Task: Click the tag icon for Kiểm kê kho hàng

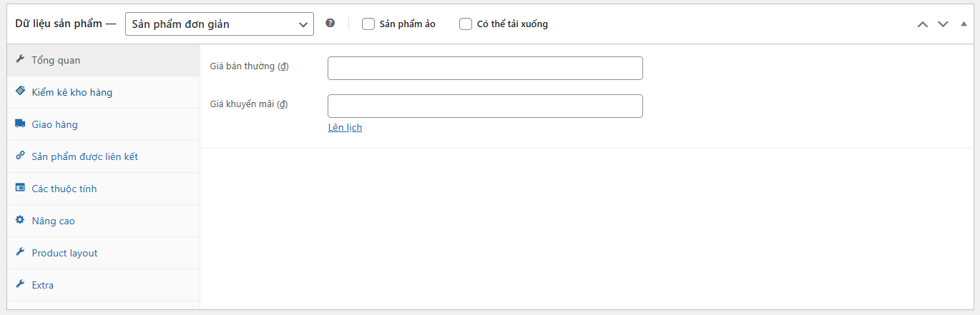Action: point(20,91)
